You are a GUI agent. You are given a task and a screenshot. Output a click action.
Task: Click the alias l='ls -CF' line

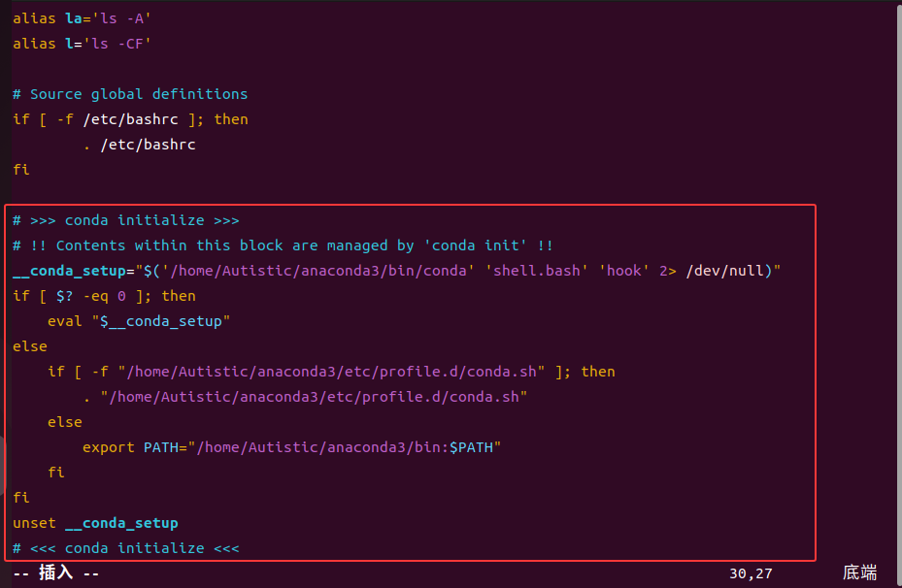coord(81,43)
